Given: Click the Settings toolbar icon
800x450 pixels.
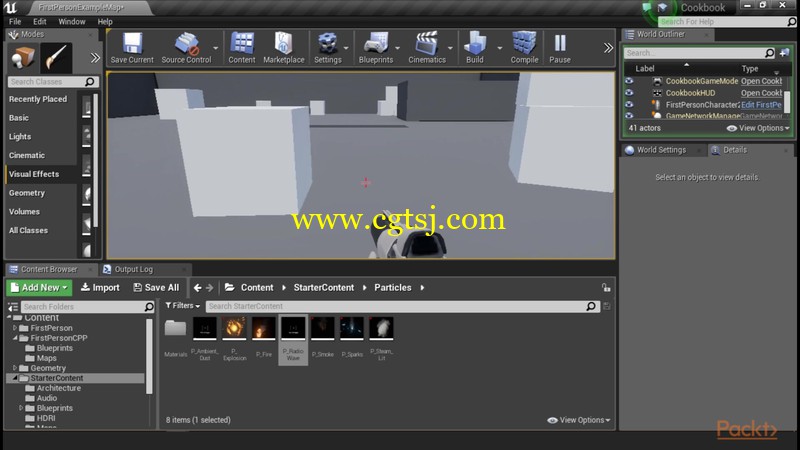Looking at the screenshot, I should (328, 47).
